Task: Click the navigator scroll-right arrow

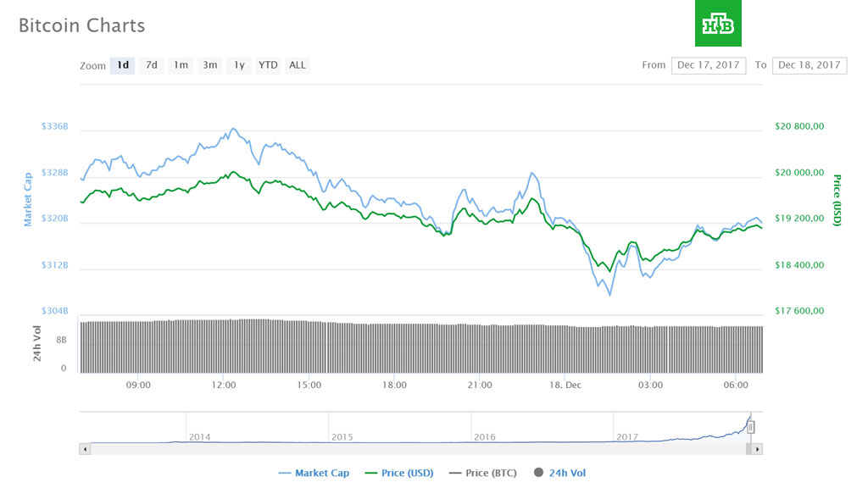Action: click(757, 449)
